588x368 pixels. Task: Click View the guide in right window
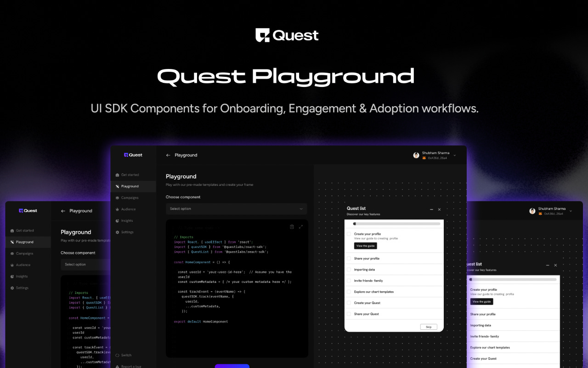[x=482, y=302]
